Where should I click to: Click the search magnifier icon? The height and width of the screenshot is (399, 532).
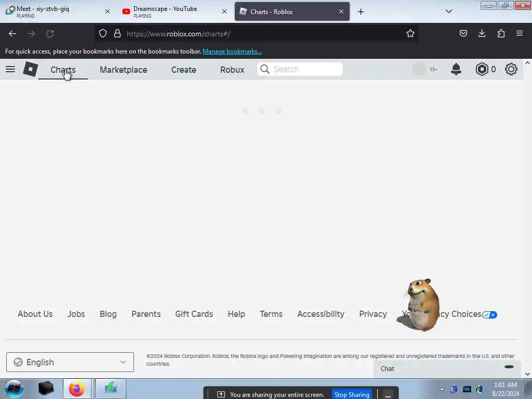pyautogui.click(x=264, y=69)
